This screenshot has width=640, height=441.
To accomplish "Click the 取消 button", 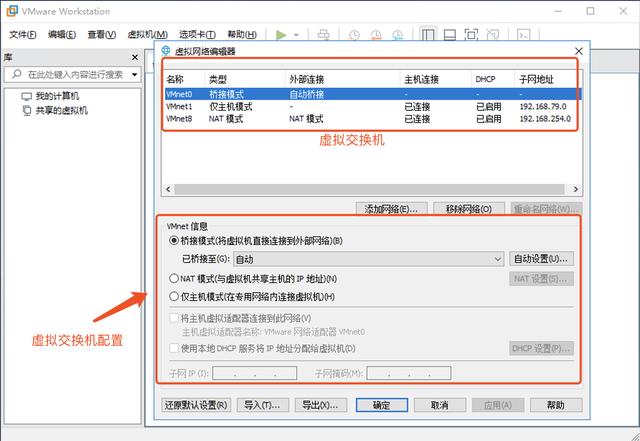I will click(x=440, y=405).
